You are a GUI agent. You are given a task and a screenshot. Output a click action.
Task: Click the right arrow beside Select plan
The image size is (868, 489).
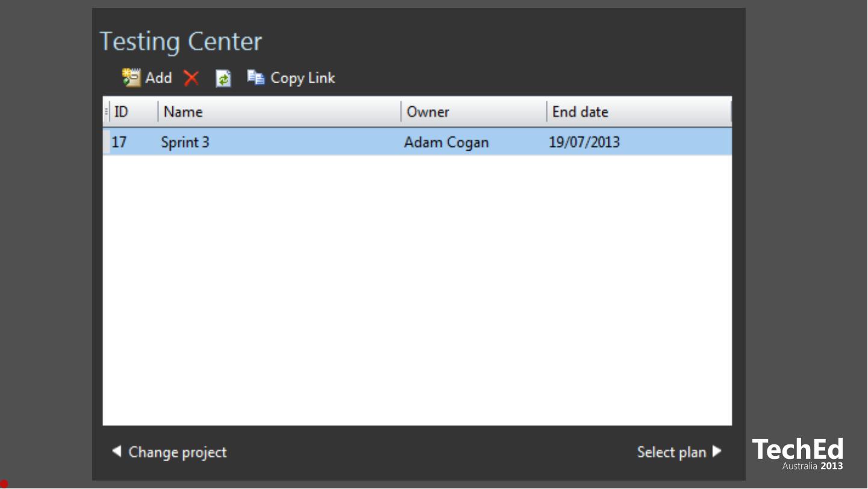pyautogui.click(x=717, y=451)
